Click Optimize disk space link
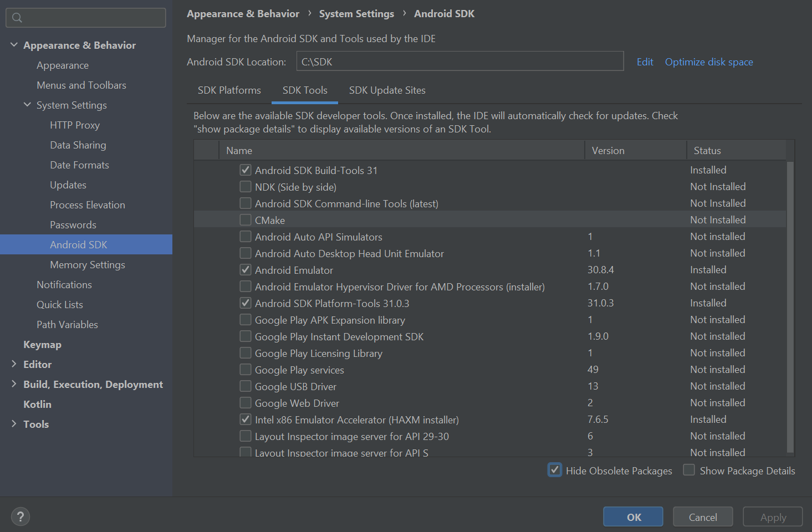The width and height of the screenshot is (812, 532). 709,62
